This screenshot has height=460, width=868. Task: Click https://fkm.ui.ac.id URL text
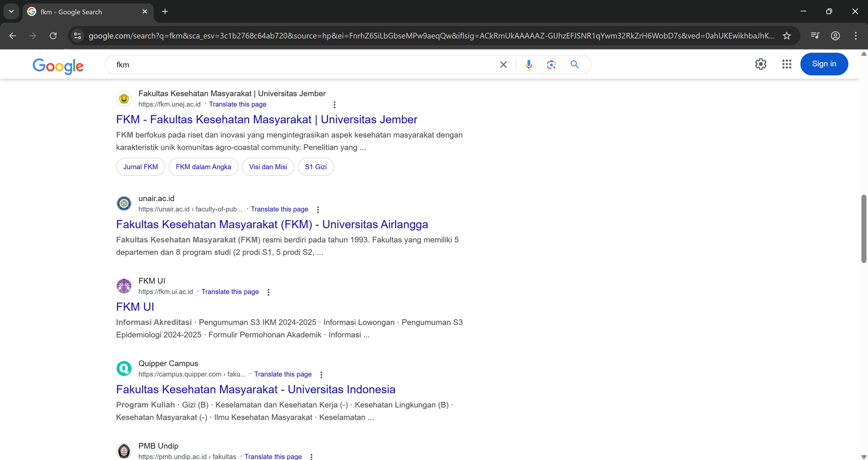point(166,292)
